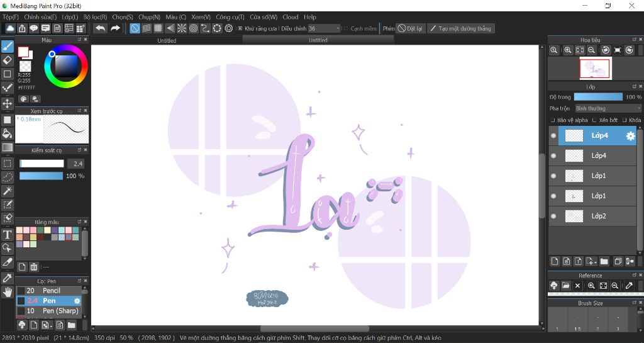This screenshot has width=644, height=343.
Task: Click the canvas horizontal scrollbar
Action: point(315,329)
